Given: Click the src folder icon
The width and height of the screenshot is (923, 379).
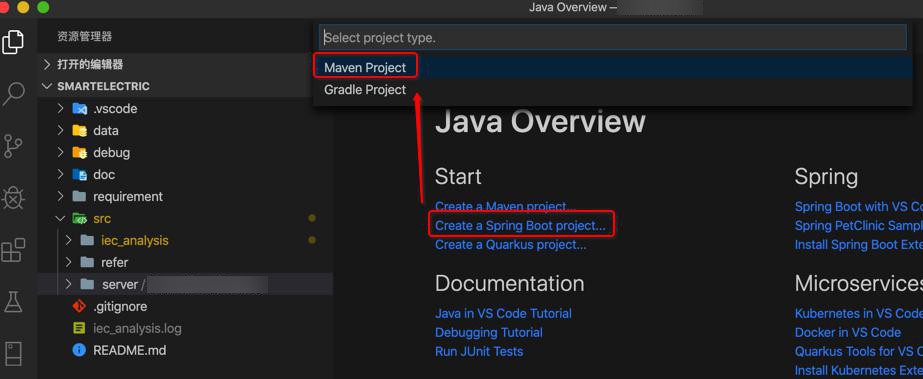Looking at the screenshot, I should coord(79,218).
